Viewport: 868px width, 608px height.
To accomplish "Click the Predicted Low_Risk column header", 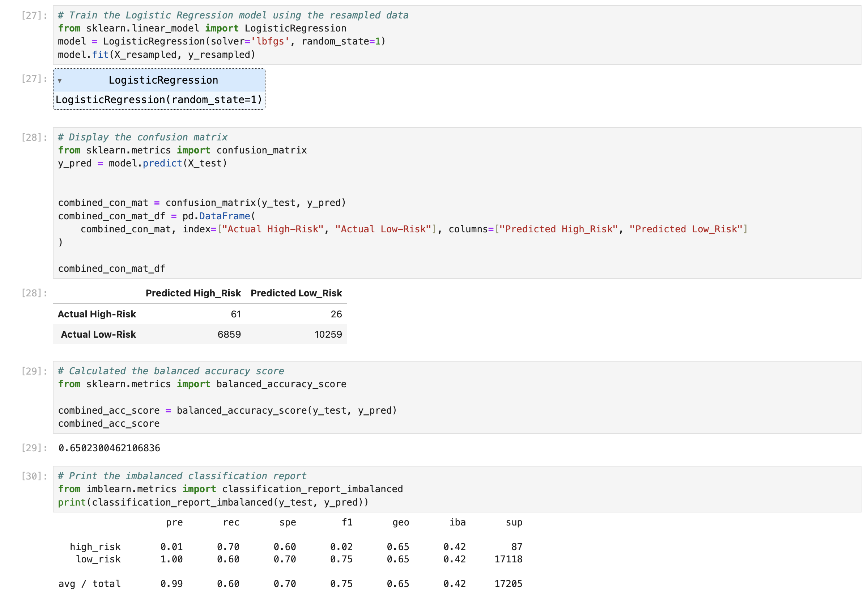I will pyautogui.click(x=296, y=293).
